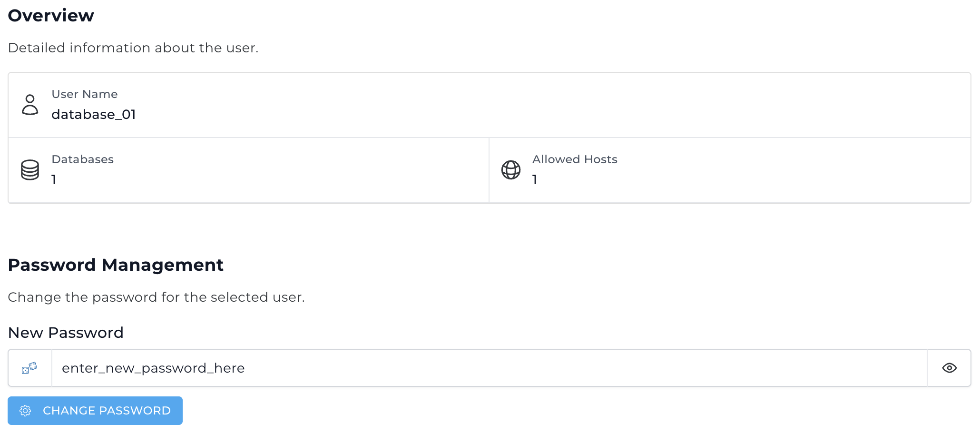The image size is (980, 434).
Task: Click the globe icon beside Allowed Hosts
Action: pyautogui.click(x=511, y=170)
